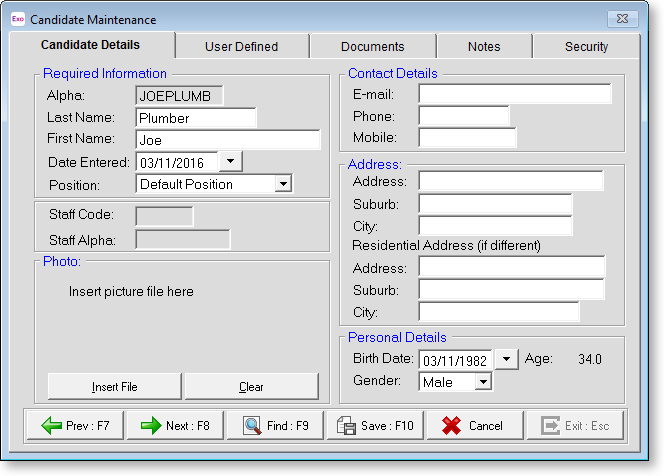Focus the Last Name text box
The image size is (664, 476).
point(195,118)
